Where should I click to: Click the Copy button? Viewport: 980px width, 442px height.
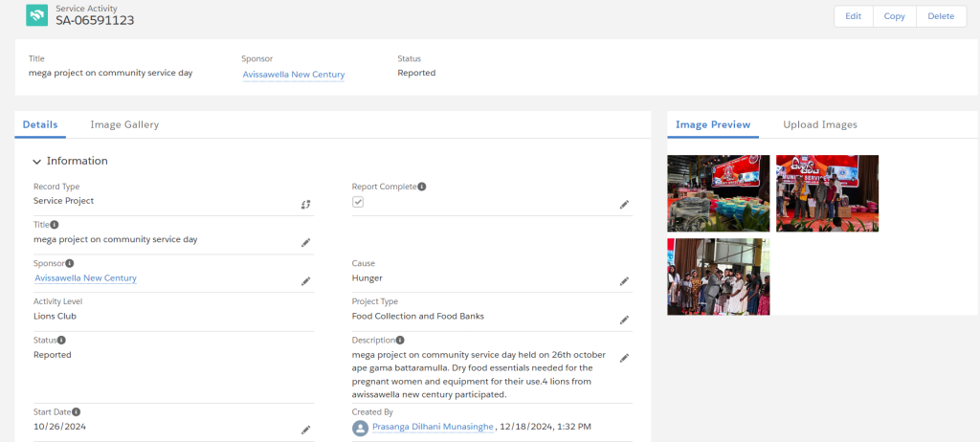895,16
